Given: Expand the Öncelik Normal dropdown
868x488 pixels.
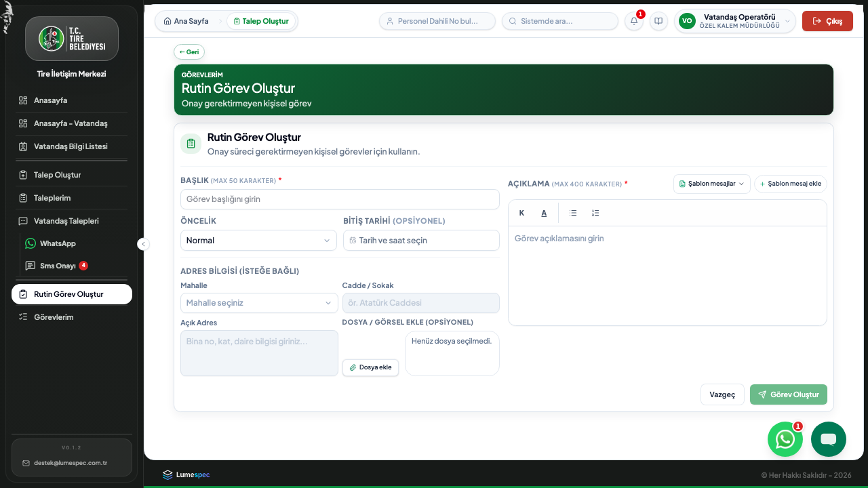Looking at the screenshot, I should pyautogui.click(x=258, y=241).
